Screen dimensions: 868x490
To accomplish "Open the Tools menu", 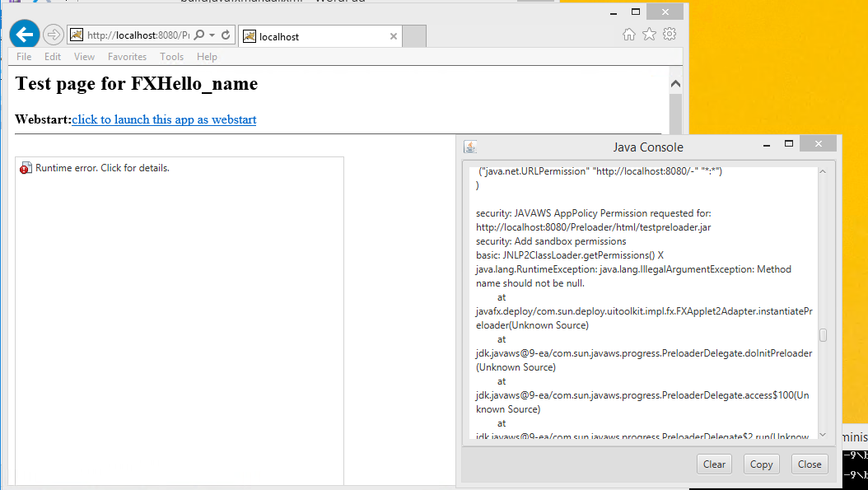I will (x=171, y=57).
